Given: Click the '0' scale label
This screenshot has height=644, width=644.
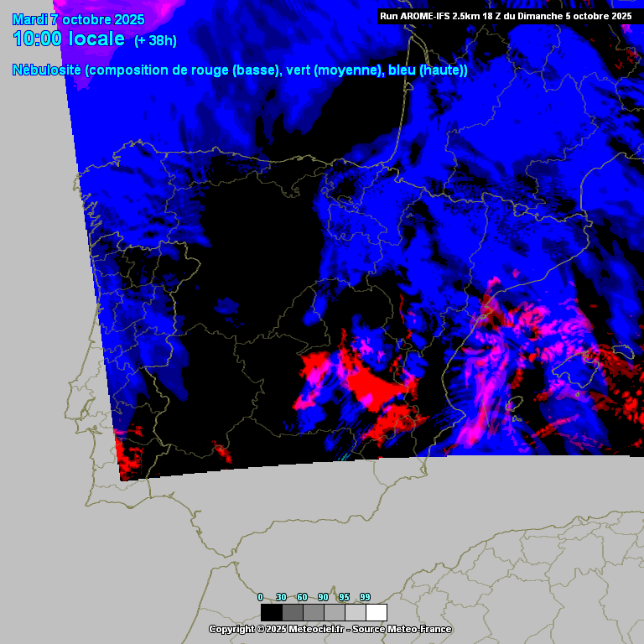Looking at the screenshot, I should click(261, 597).
